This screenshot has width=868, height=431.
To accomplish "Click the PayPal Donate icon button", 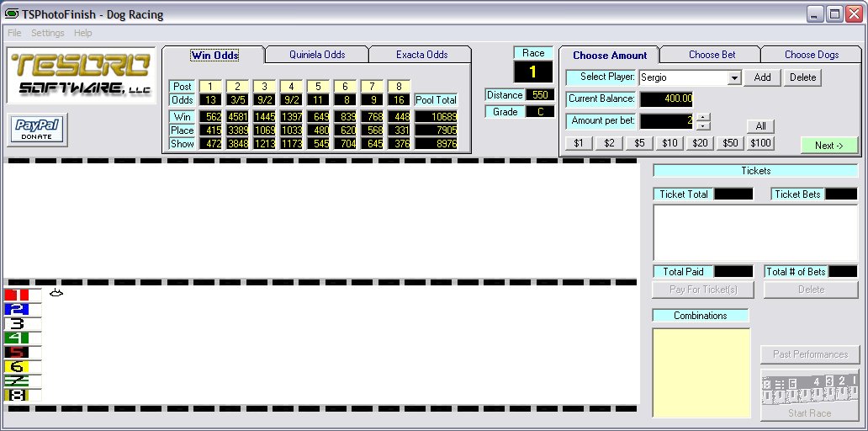I will click(x=37, y=130).
